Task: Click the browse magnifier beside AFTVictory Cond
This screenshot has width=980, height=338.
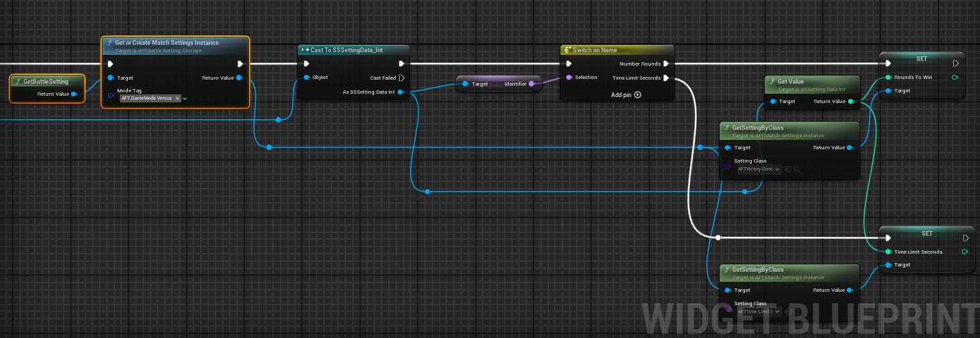Action: click(x=797, y=169)
